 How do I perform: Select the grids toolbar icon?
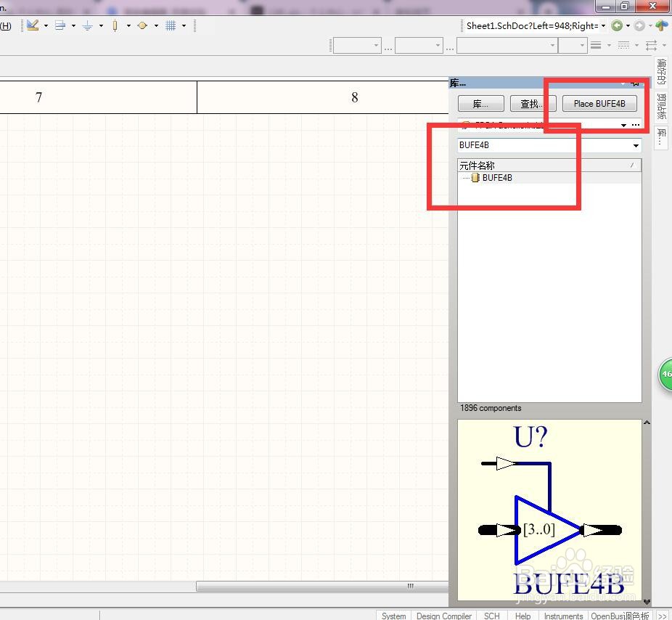click(x=171, y=25)
